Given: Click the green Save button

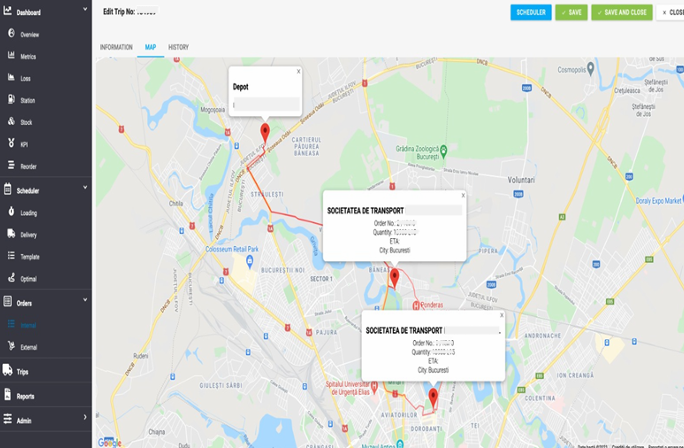Looking at the screenshot, I should tap(571, 12).
